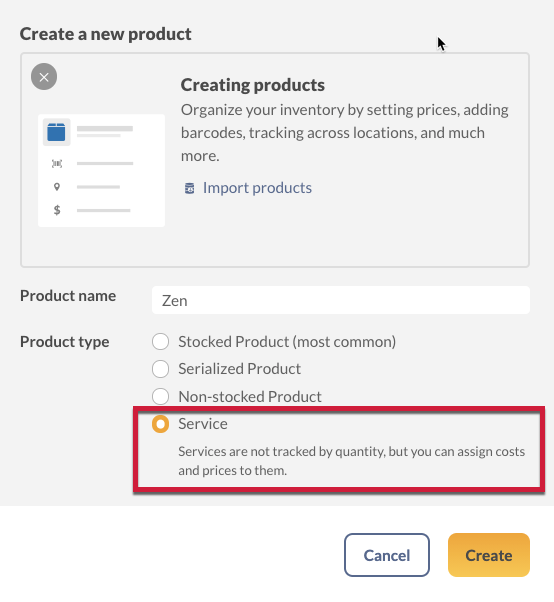Click the Stocked Product (most common) label
Viewport: 554px width, 602px height.
coord(287,342)
